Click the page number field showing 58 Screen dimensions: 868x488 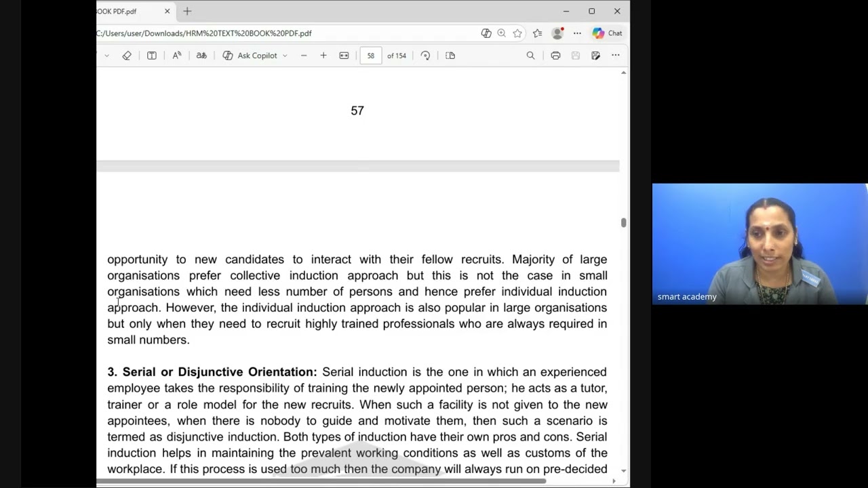click(x=371, y=56)
